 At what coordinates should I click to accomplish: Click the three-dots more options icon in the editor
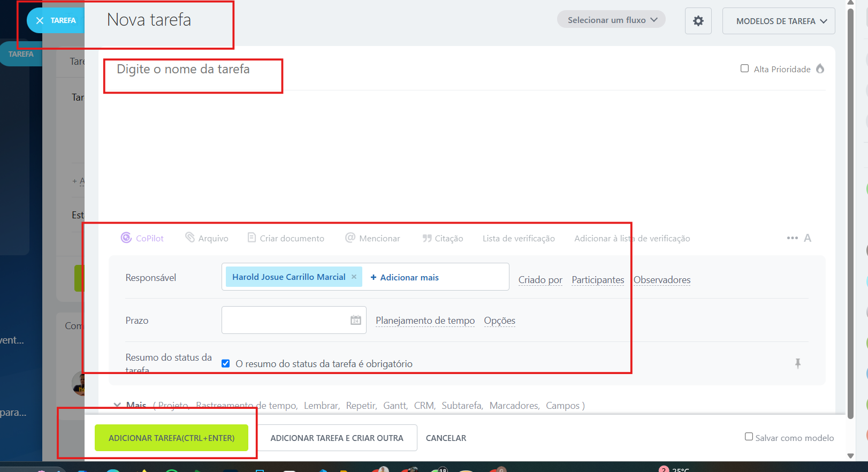(792, 238)
